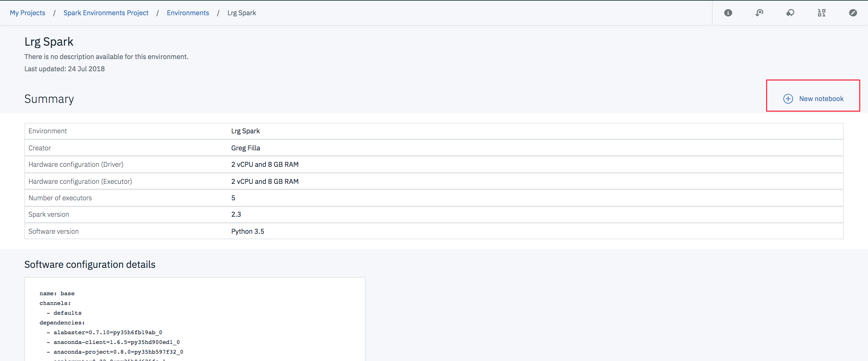Click the Software configuration details heading
Image resolution: width=868 pixels, height=361 pixels.
pyautogui.click(x=90, y=265)
